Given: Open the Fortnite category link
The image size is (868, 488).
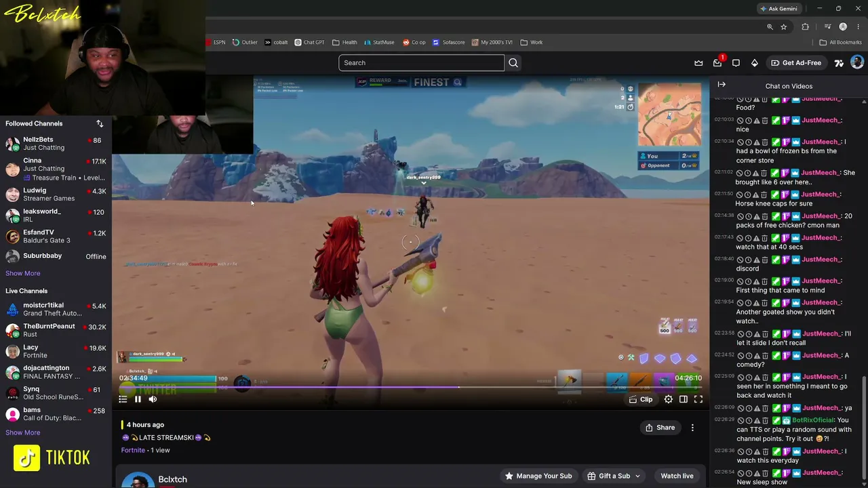Looking at the screenshot, I should coord(133,450).
